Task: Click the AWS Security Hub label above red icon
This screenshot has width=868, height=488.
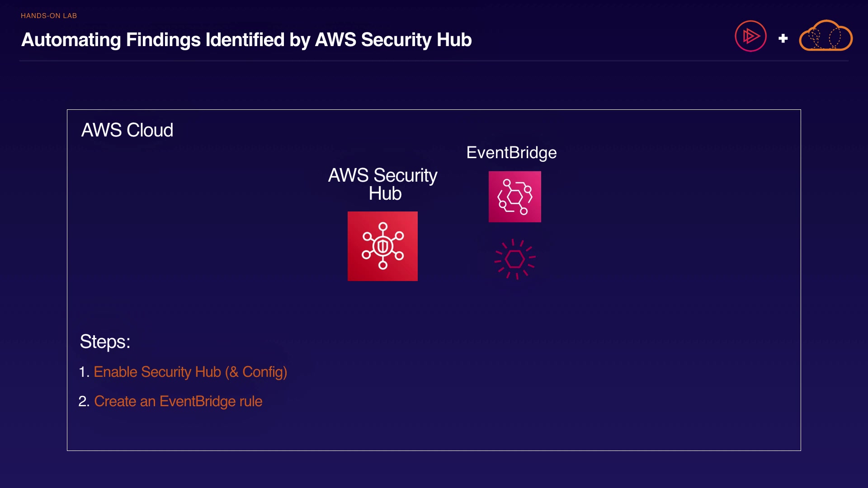Action: pyautogui.click(x=382, y=175)
